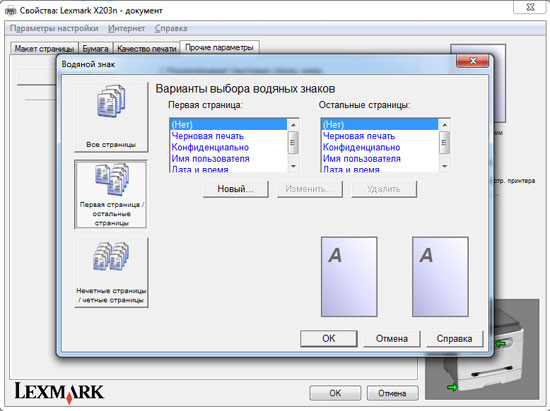Open the 'Справка' menu
The width and height of the screenshot is (550, 411).
171,28
